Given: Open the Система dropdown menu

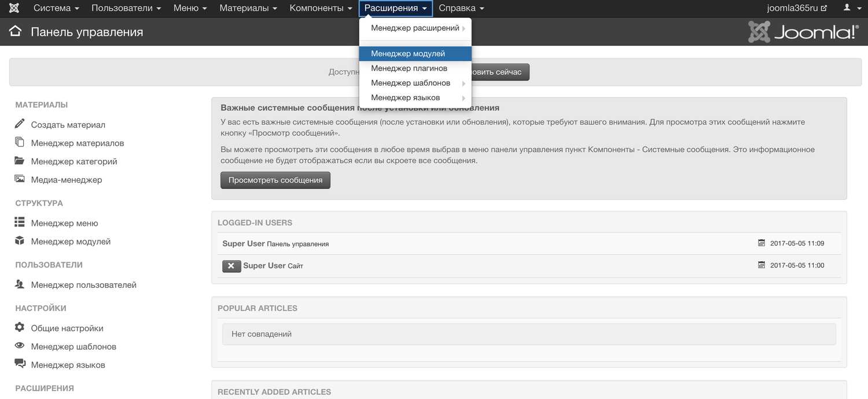Looking at the screenshot, I should [56, 8].
